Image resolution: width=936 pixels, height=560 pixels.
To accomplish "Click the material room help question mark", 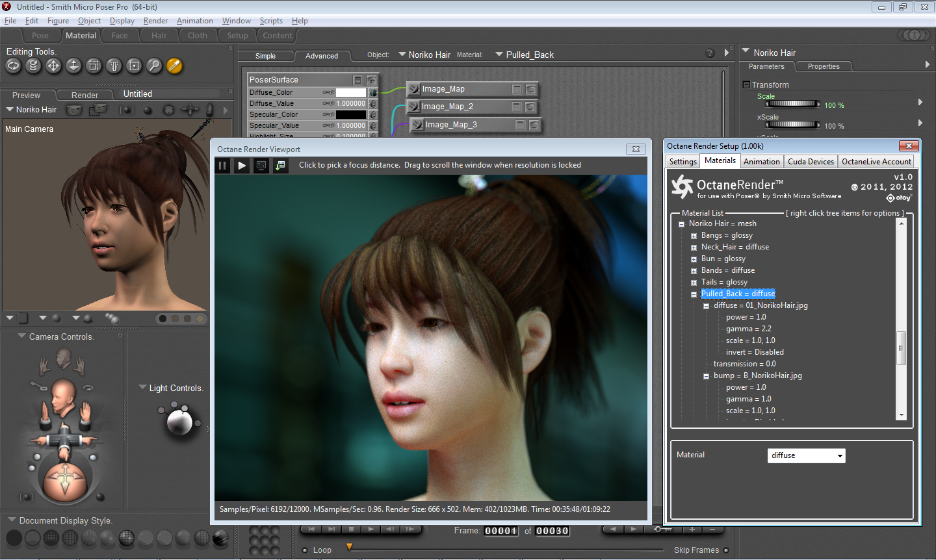I will (x=710, y=53).
